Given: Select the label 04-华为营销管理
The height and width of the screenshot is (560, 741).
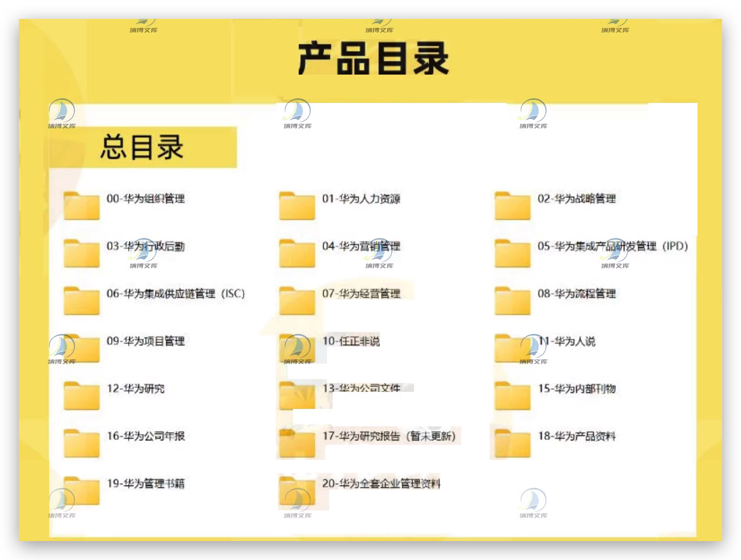Looking at the screenshot, I should (x=361, y=246).
